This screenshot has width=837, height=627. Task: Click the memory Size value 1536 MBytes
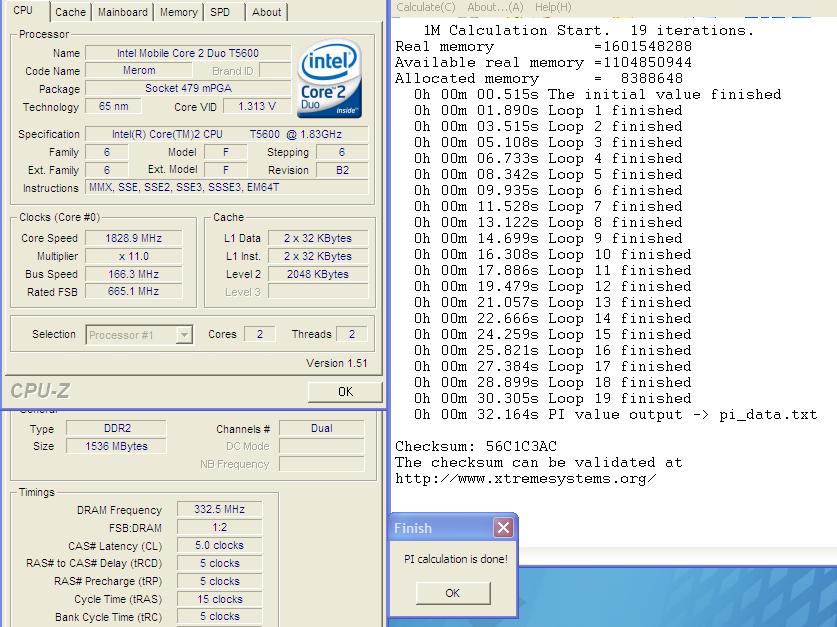pos(116,446)
